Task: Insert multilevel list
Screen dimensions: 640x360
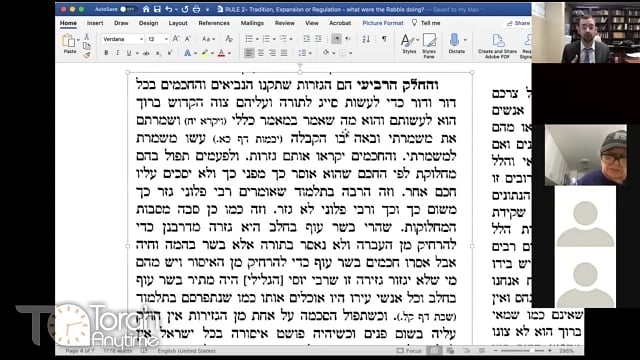Action: [283, 39]
